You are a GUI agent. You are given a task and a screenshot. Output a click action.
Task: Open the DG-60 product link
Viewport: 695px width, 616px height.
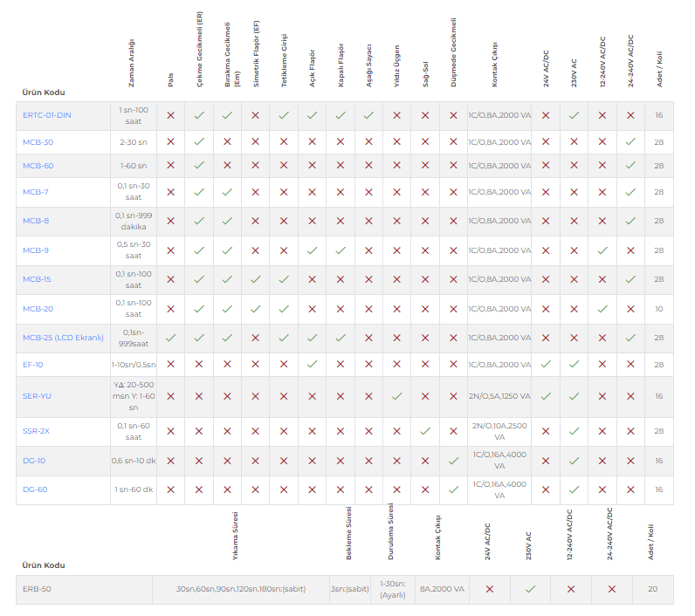(x=35, y=489)
